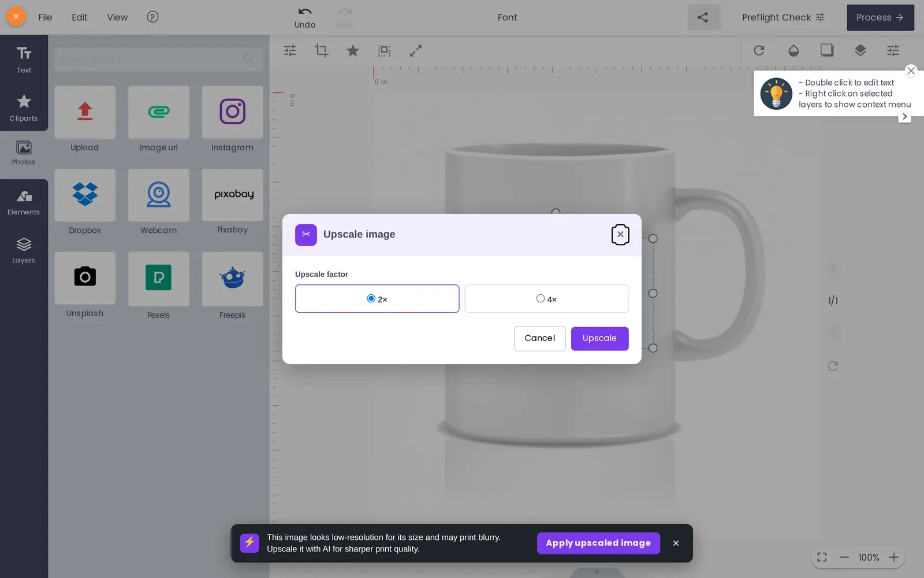
Task: Click the fullscreen fit icon
Action: pyautogui.click(x=822, y=557)
